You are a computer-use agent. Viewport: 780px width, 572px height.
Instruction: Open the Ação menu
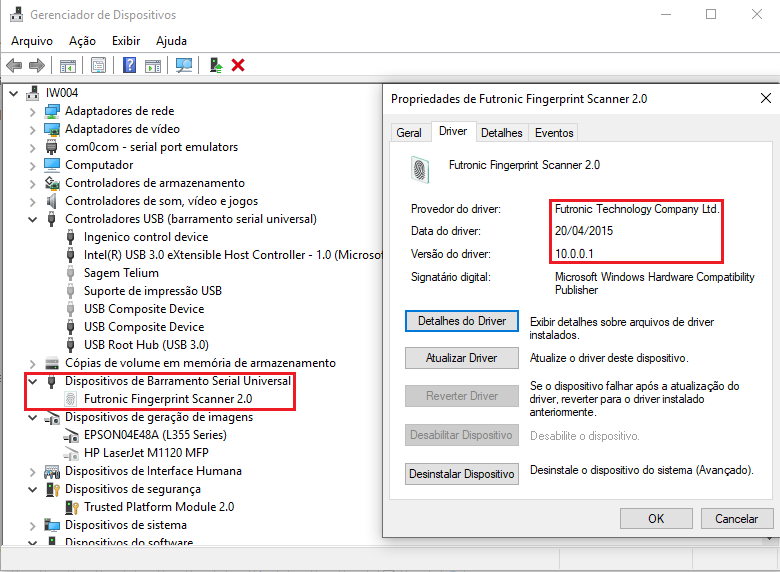click(x=82, y=41)
